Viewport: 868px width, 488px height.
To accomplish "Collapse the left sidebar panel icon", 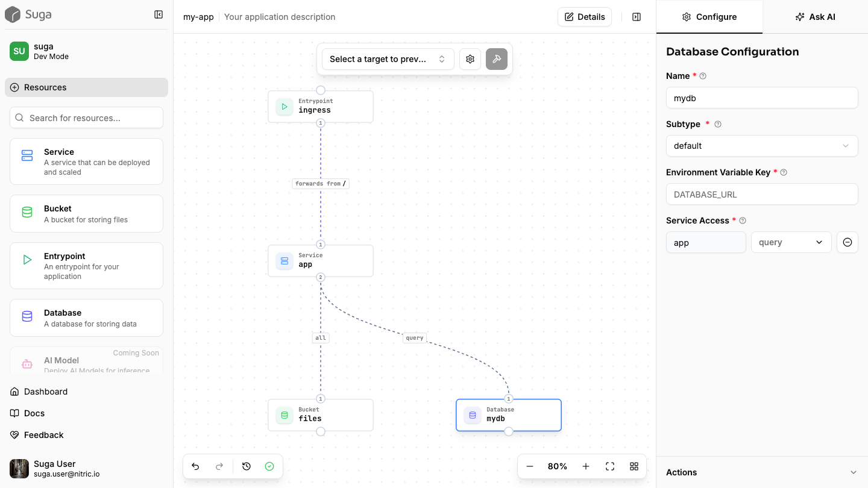I will pyautogui.click(x=159, y=14).
